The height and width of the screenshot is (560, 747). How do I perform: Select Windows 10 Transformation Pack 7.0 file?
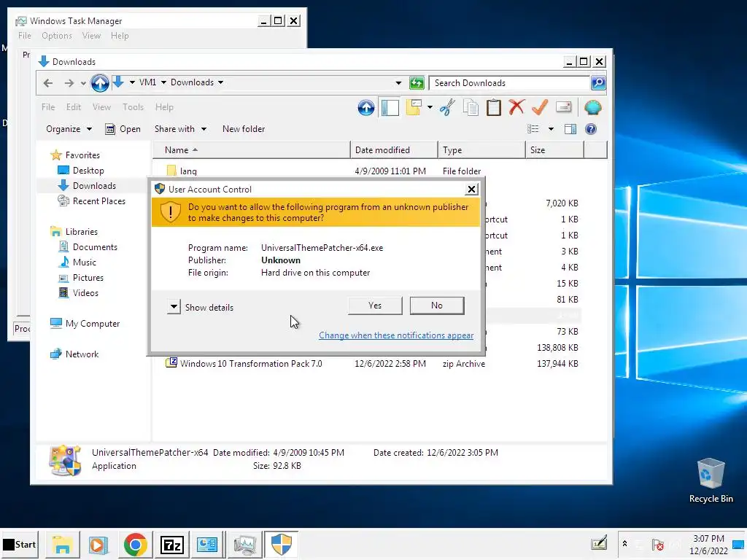pos(367,364)
